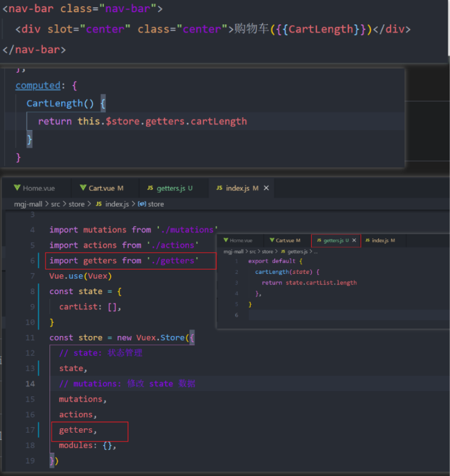Screen dimensions: 450x476
Task: Click line number 6 in index.js gutter
Action: point(32,260)
